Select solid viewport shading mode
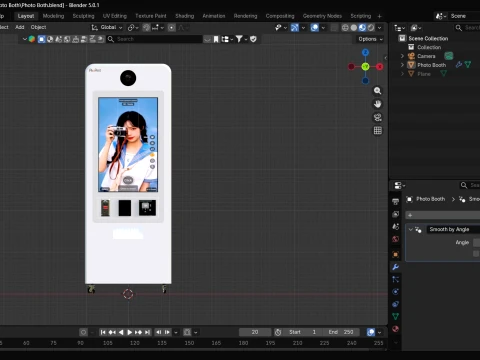 point(354,28)
